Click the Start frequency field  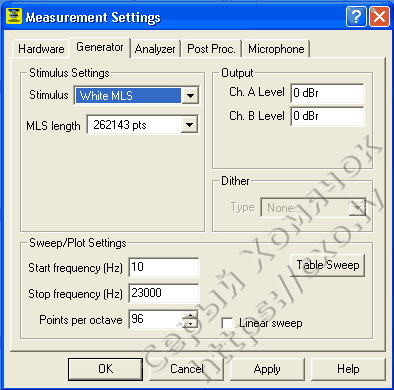tap(164, 267)
